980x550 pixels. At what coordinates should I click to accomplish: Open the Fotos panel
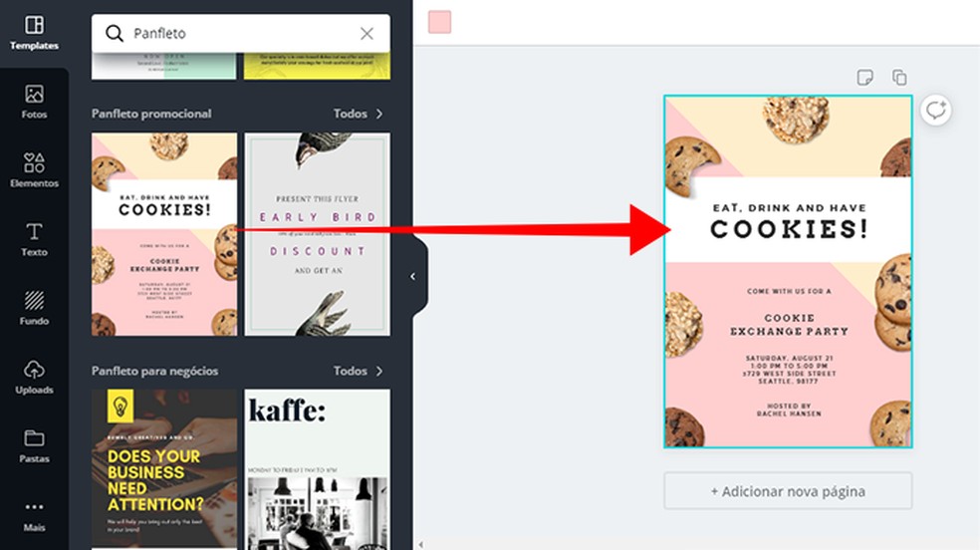point(34,103)
